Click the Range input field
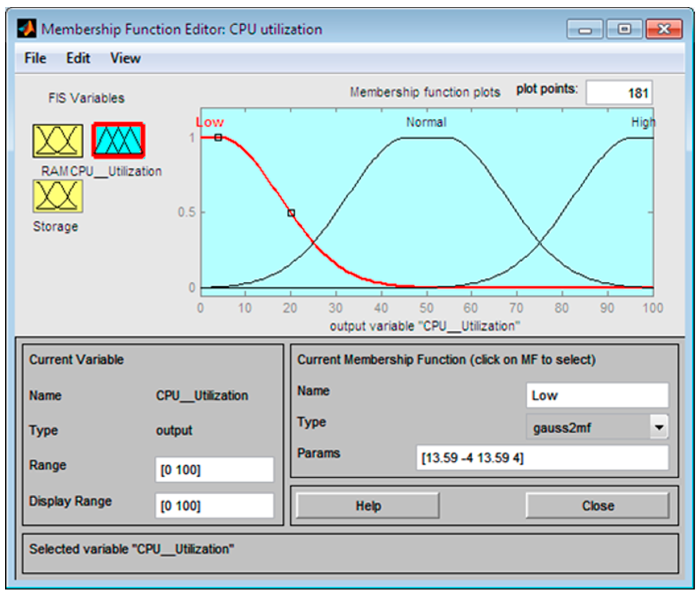Image resolution: width=700 pixels, height=595 pixels. 214,470
